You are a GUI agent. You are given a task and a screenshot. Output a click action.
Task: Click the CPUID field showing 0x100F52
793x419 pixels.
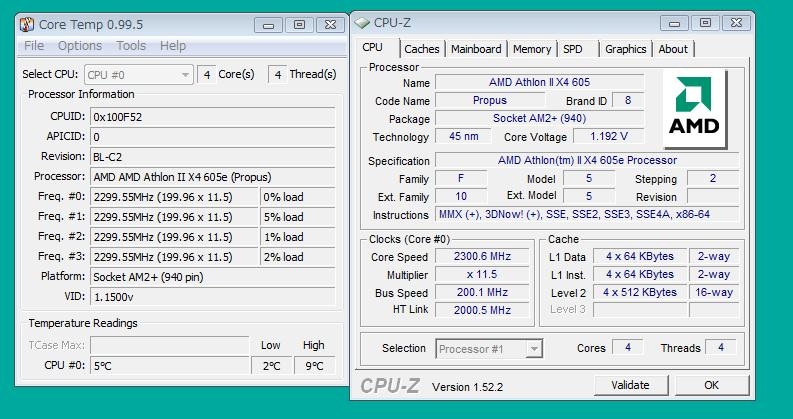(x=212, y=117)
